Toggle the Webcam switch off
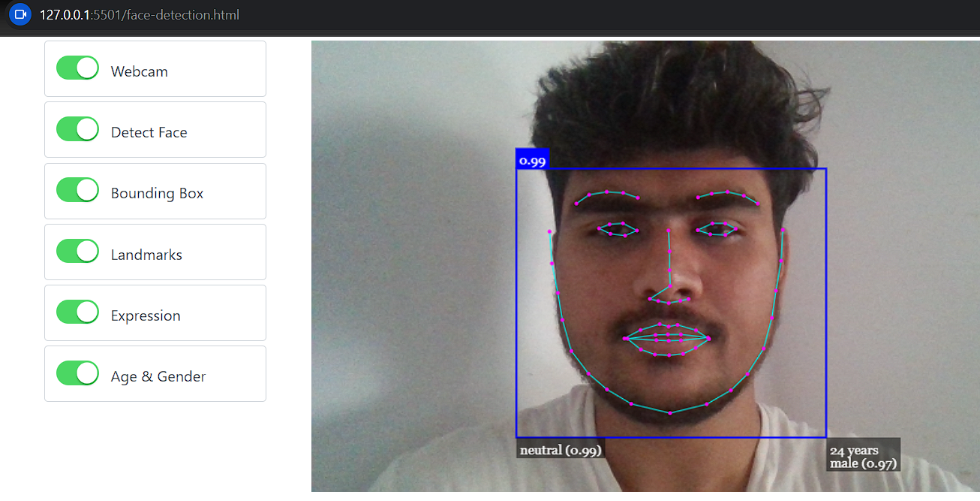 pos(77,68)
